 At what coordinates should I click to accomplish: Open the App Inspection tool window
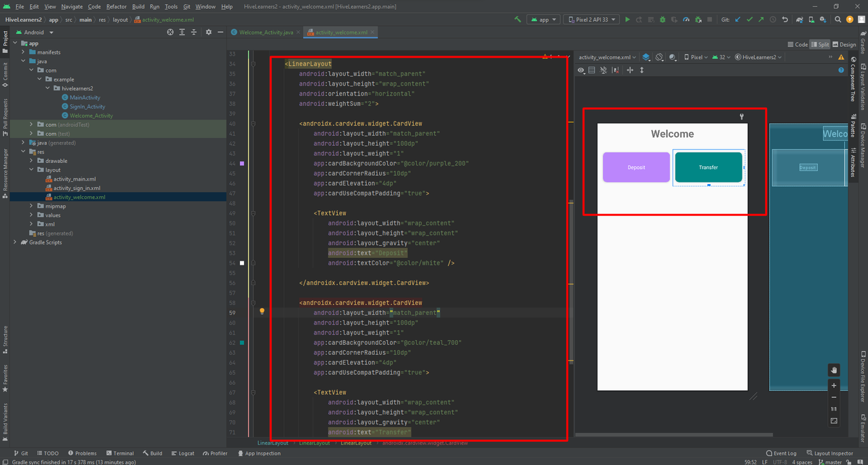click(x=258, y=453)
